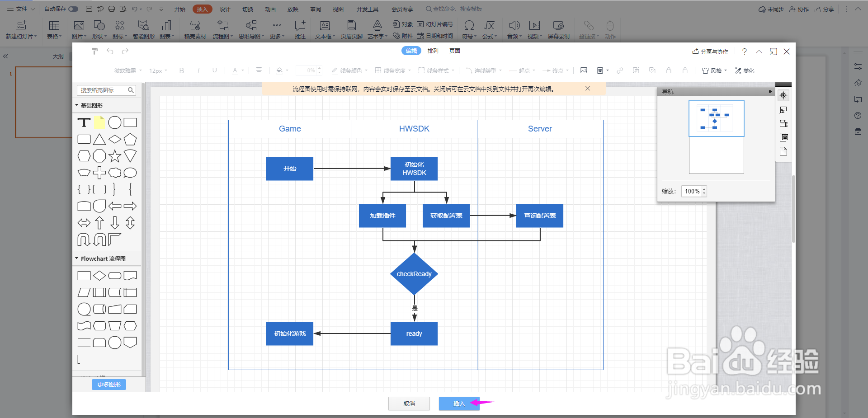Select the checkReady diamond shape
The width and height of the screenshot is (868, 418).
click(x=414, y=274)
